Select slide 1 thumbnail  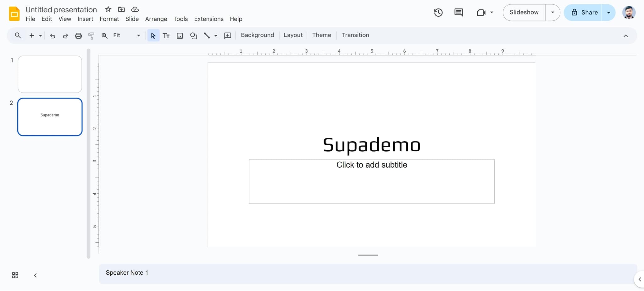pos(50,74)
